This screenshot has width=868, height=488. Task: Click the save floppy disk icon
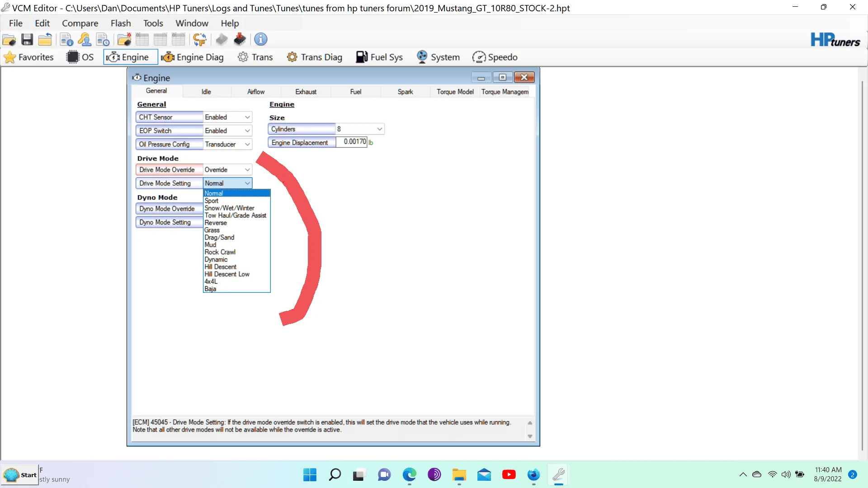point(27,40)
